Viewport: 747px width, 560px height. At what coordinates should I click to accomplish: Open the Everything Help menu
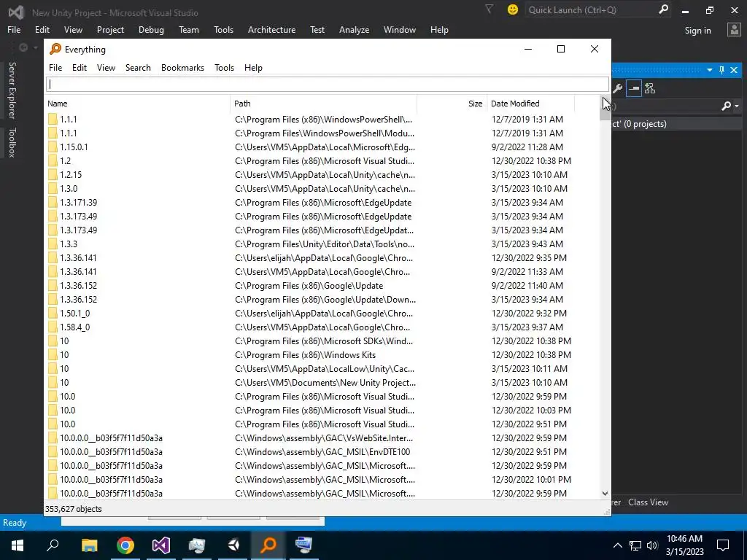[x=253, y=68]
